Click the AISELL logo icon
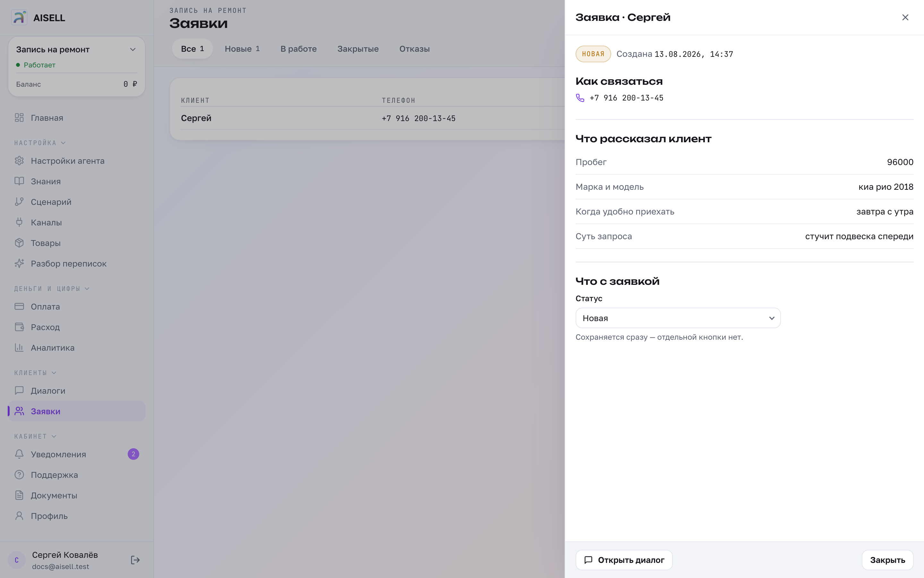924x578 pixels. coord(19,18)
